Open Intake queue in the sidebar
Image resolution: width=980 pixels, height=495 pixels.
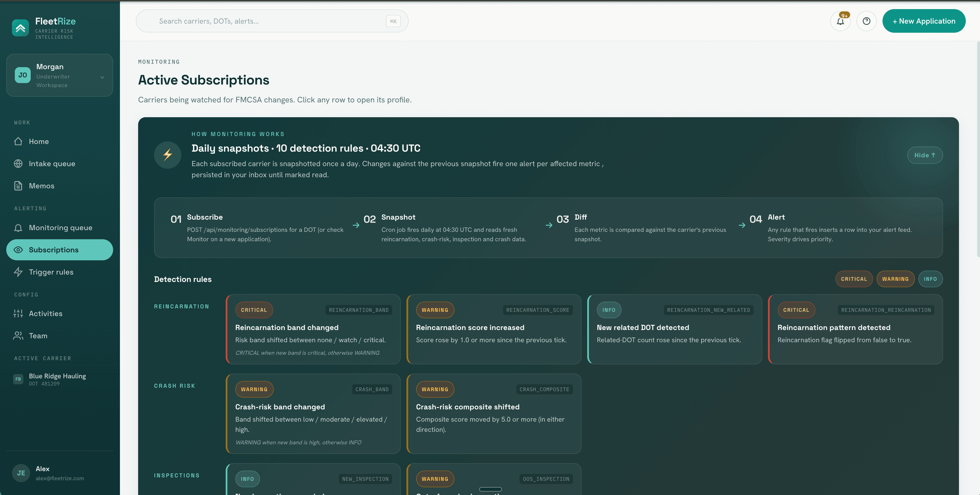pyautogui.click(x=60, y=164)
